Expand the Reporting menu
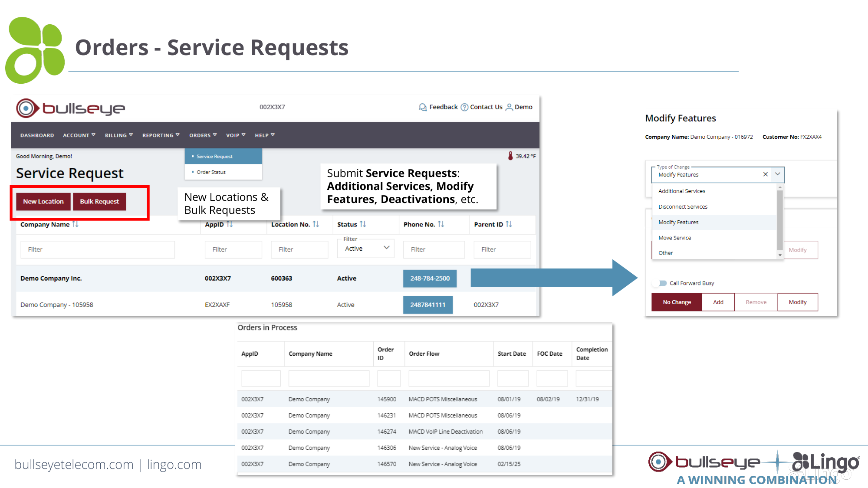 (x=161, y=135)
